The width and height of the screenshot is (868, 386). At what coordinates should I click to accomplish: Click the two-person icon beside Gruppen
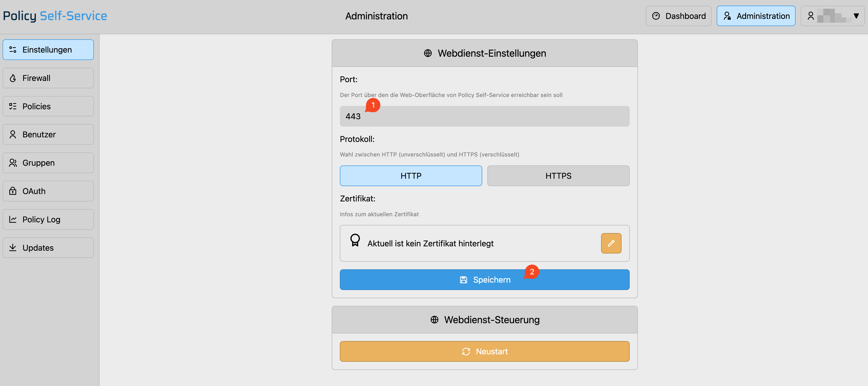(x=13, y=162)
